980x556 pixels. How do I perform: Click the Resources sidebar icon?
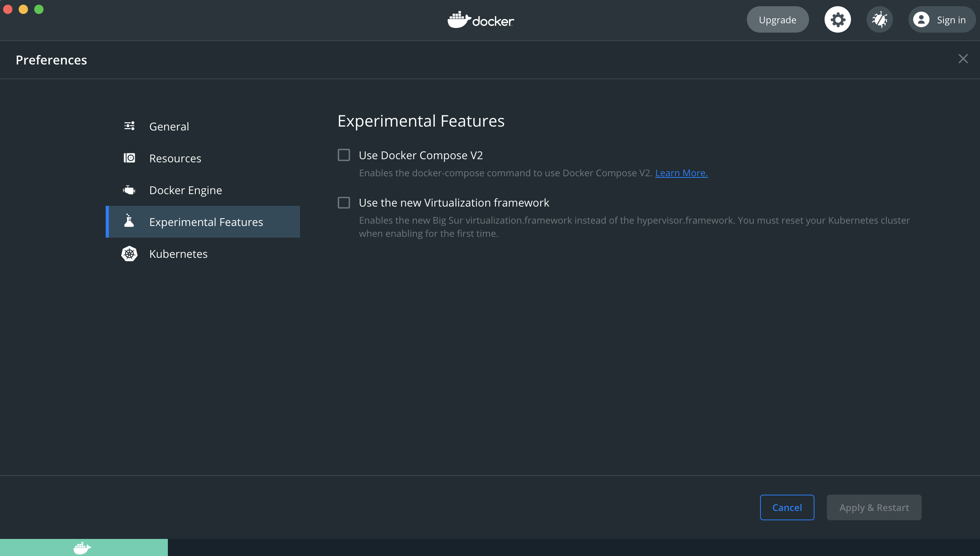tap(129, 158)
